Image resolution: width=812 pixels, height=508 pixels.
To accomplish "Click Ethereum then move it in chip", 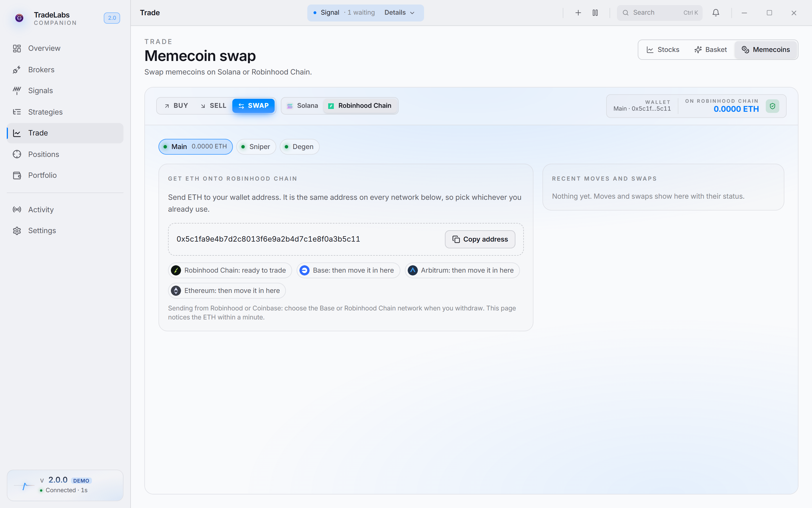I will (227, 291).
